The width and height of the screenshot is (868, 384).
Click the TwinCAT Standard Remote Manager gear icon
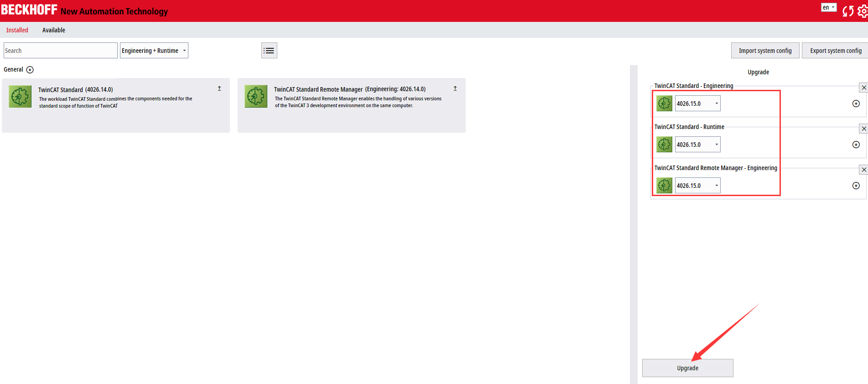[256, 96]
